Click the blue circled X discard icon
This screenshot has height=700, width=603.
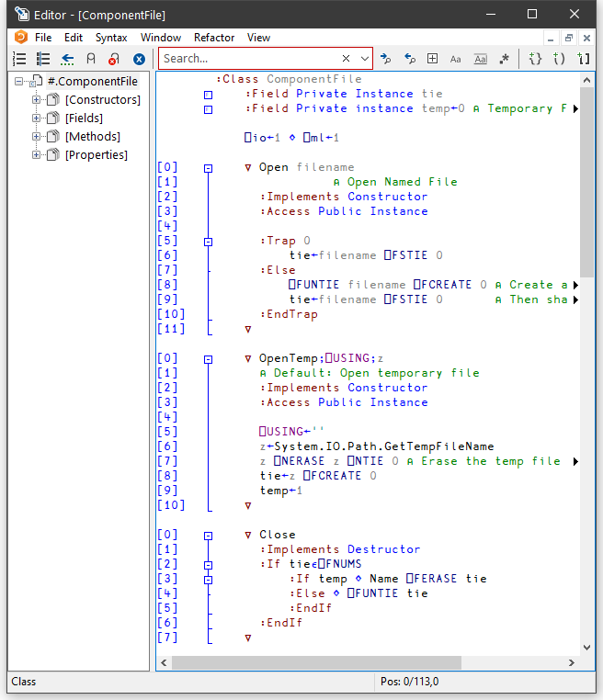point(139,59)
